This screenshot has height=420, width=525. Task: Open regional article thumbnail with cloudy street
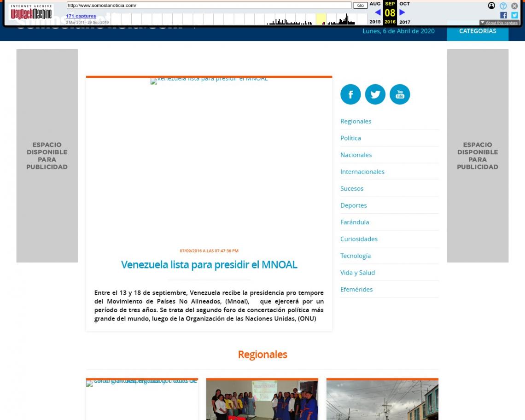tap(382, 400)
